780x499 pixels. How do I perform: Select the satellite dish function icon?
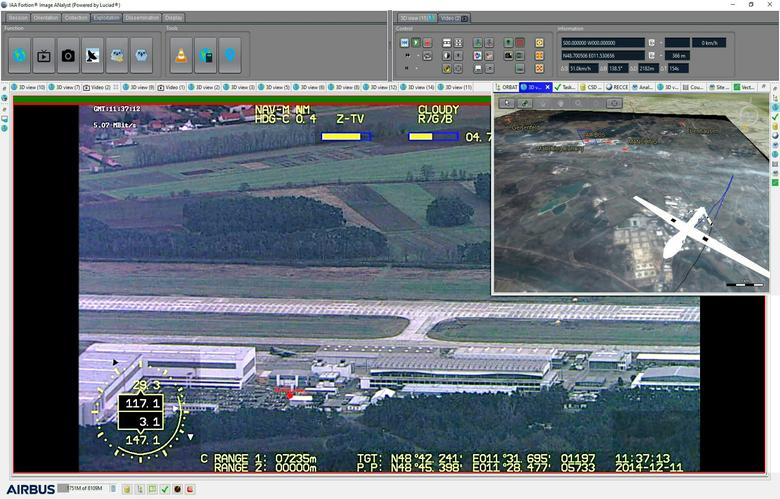click(x=93, y=55)
